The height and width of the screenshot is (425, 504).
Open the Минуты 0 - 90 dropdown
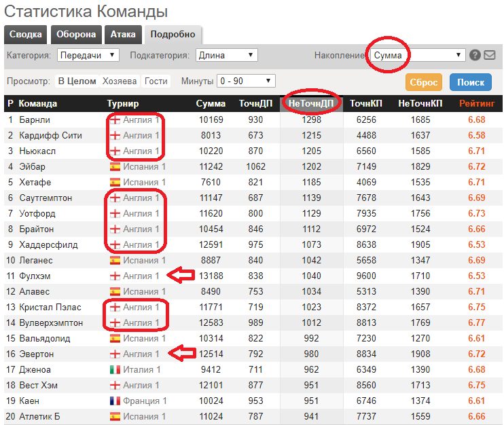click(x=246, y=81)
